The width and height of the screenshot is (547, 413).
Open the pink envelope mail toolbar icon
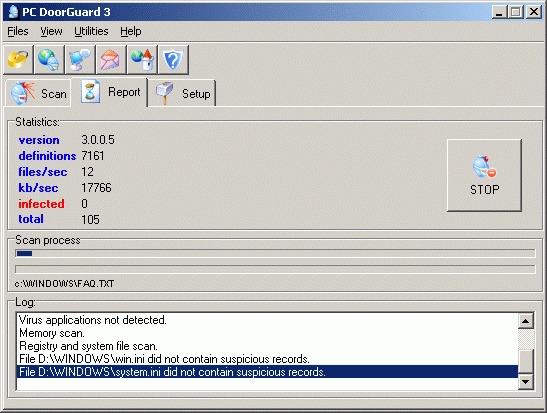click(x=111, y=59)
